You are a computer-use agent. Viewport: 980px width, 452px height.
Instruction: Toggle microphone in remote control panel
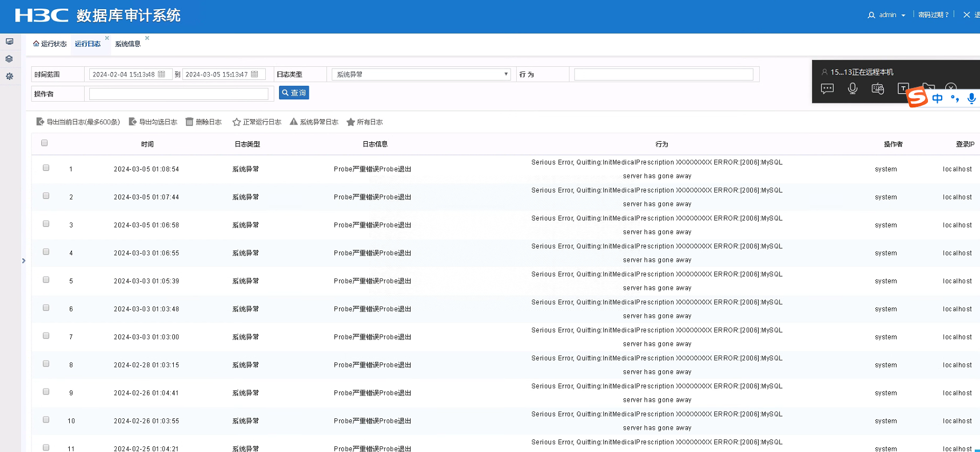click(x=852, y=89)
